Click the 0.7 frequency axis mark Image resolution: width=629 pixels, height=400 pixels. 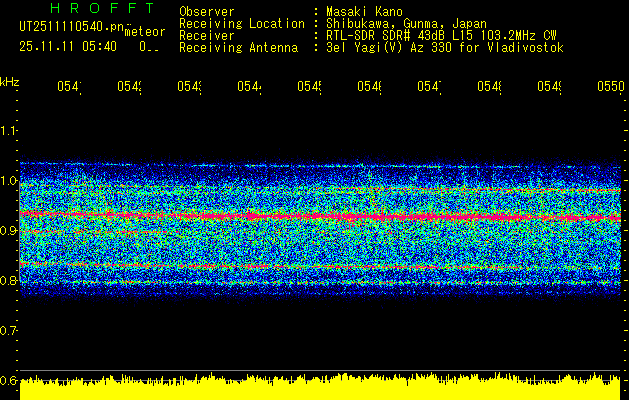(x=9, y=331)
